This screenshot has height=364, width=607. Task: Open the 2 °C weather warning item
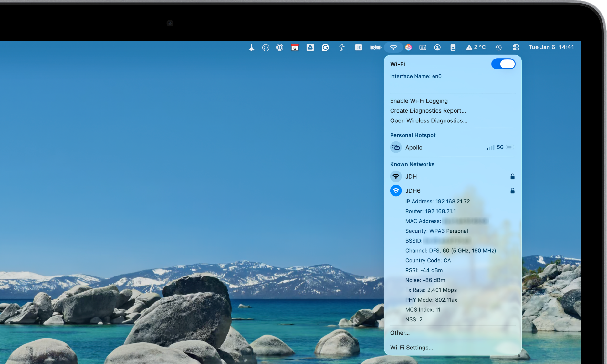[476, 47]
